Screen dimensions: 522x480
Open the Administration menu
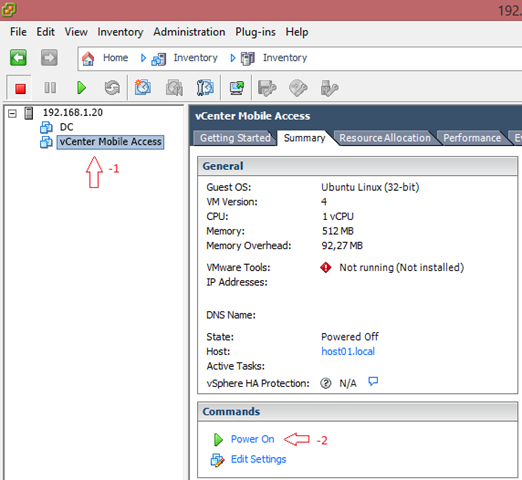point(189,32)
